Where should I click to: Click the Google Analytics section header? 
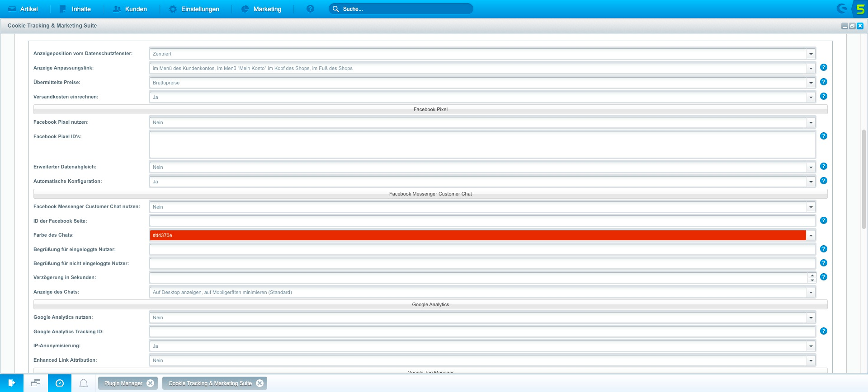430,304
